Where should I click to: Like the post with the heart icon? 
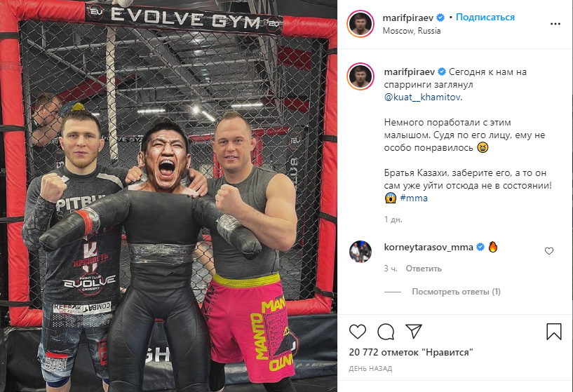[x=358, y=332]
